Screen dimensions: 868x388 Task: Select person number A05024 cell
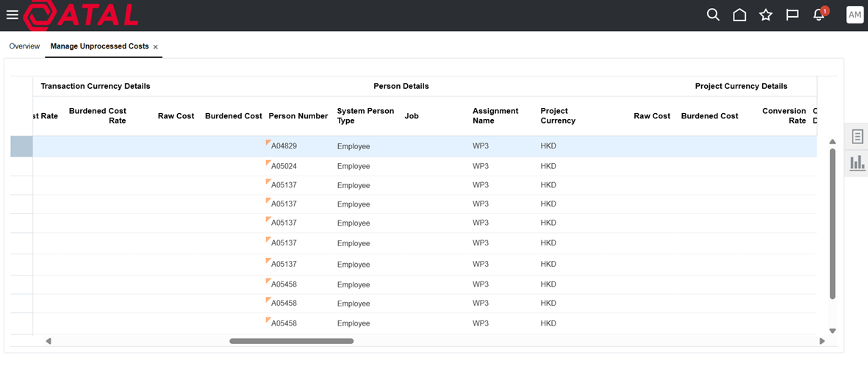284,165
